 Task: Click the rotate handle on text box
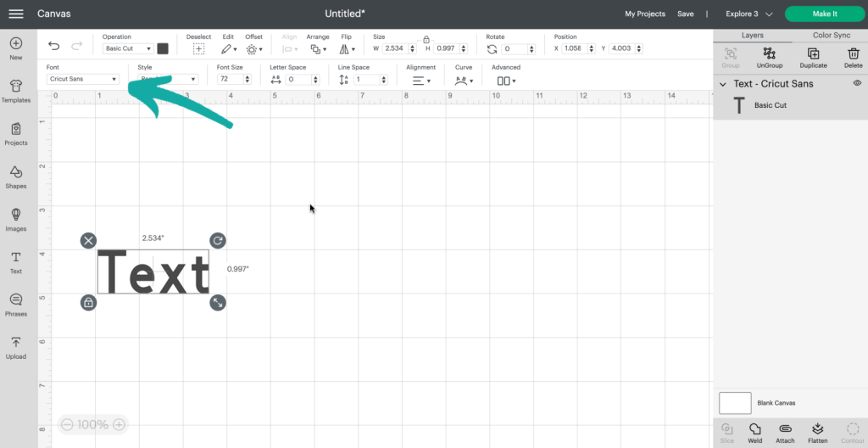(218, 240)
